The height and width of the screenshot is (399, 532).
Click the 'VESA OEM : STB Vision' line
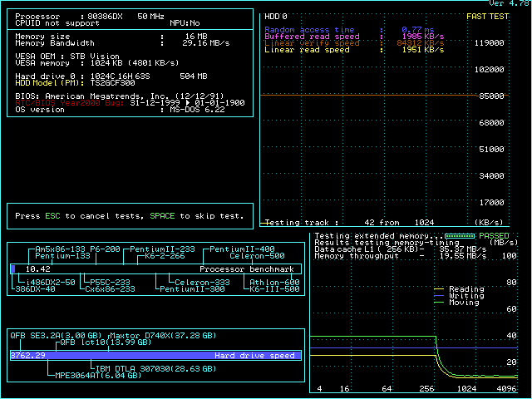(x=67, y=57)
